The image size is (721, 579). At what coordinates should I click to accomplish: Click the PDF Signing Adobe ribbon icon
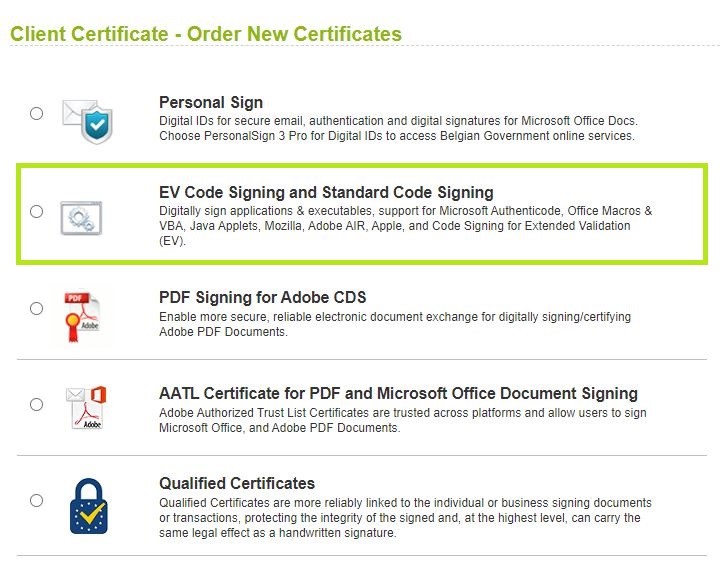click(82, 317)
